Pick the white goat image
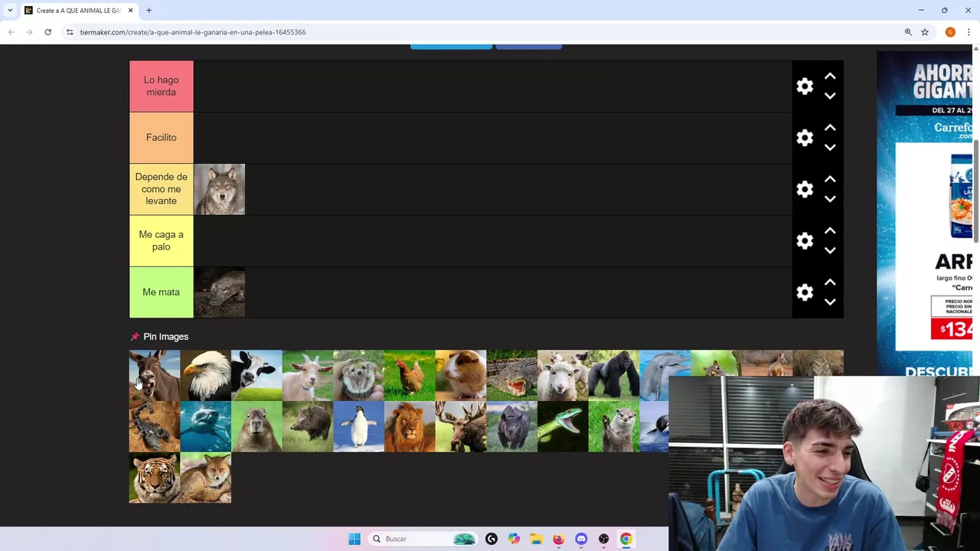This screenshot has height=551, width=980. click(308, 376)
